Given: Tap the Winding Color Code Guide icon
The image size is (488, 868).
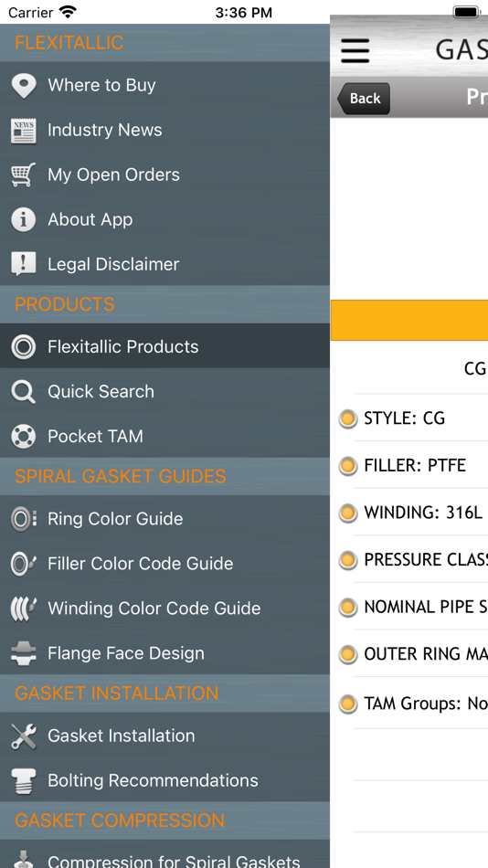Looking at the screenshot, I should click(x=23, y=609).
